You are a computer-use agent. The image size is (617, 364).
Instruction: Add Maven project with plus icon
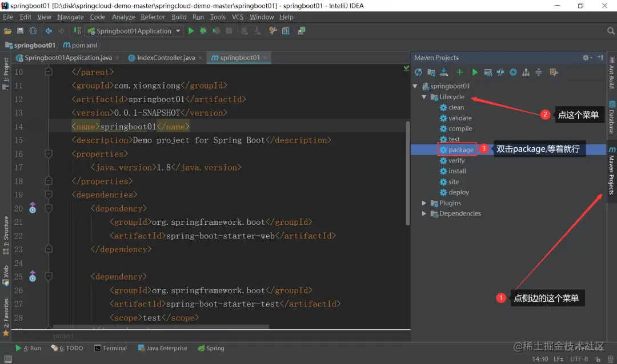[x=459, y=72]
